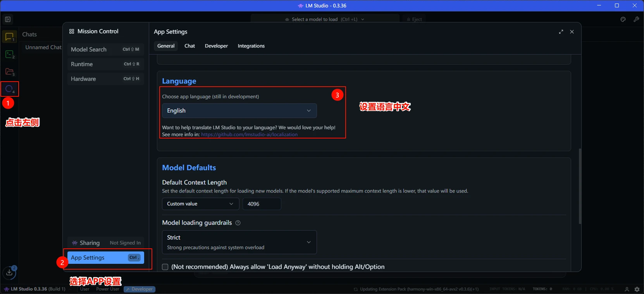Open the My Models folder icon
Screen dimensions: 644x294
point(9,72)
